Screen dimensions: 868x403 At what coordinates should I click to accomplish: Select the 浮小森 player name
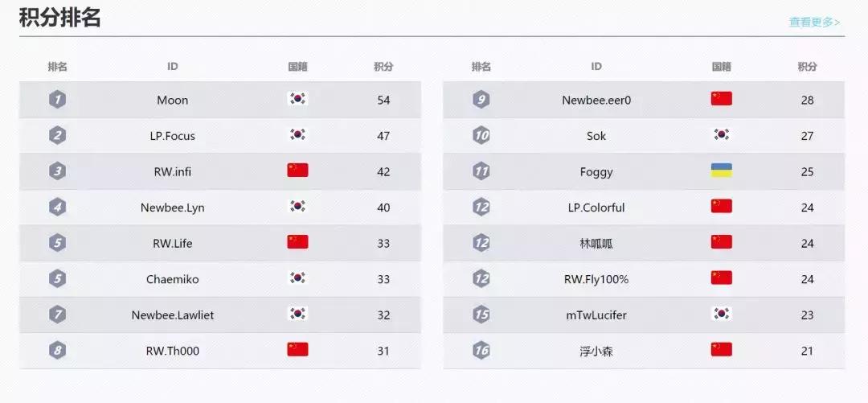pos(596,351)
